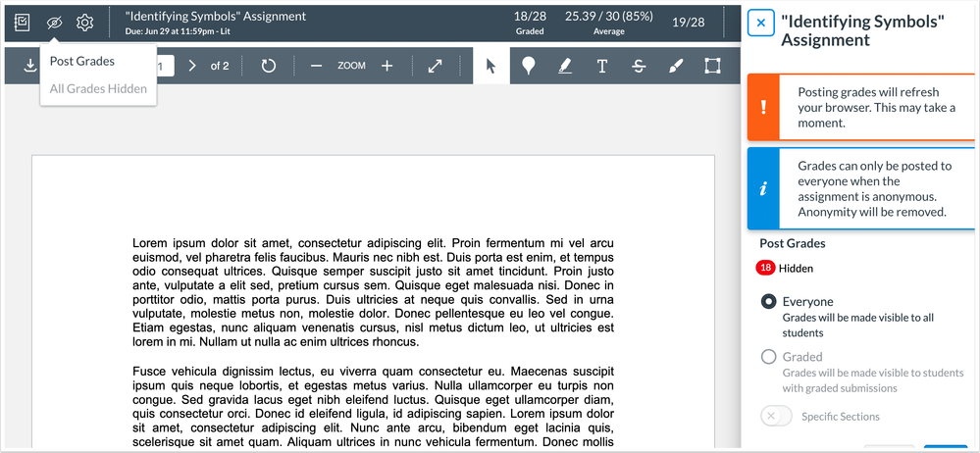
Task: Open the Gradebook icon in the header
Action: [x=22, y=24]
